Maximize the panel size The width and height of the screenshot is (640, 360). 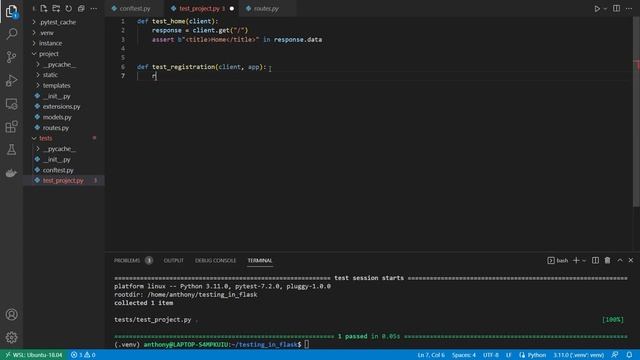620,260
